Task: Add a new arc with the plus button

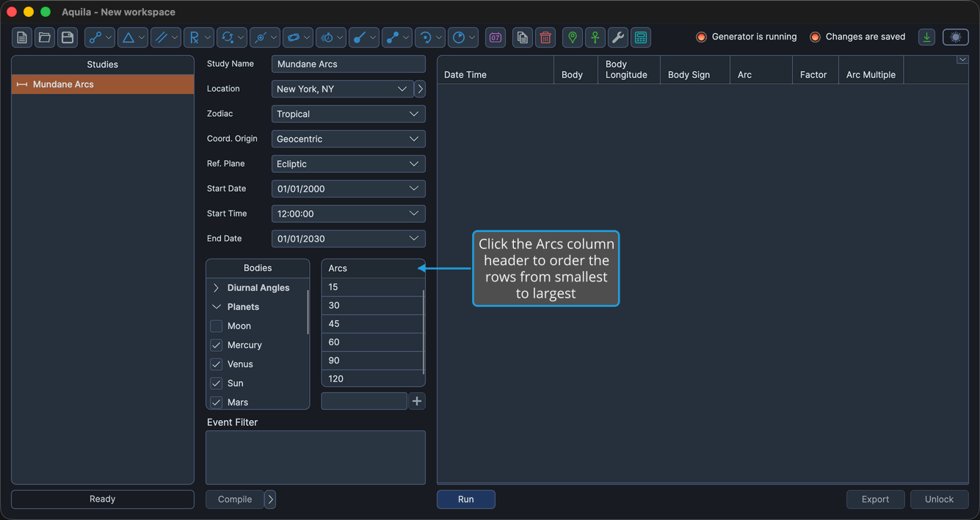Action: tap(417, 401)
